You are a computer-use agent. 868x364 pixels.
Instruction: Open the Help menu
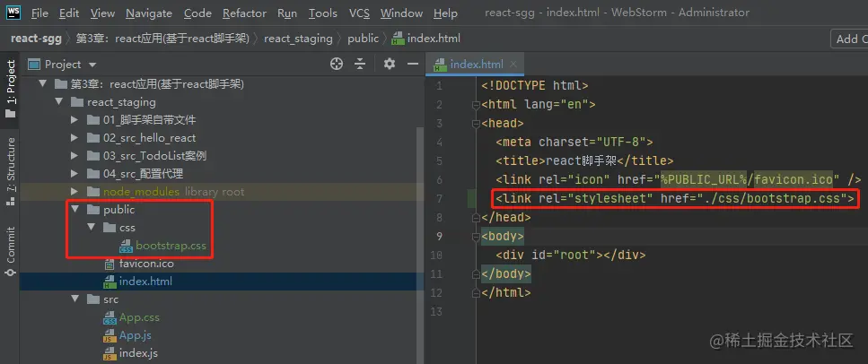point(445,13)
